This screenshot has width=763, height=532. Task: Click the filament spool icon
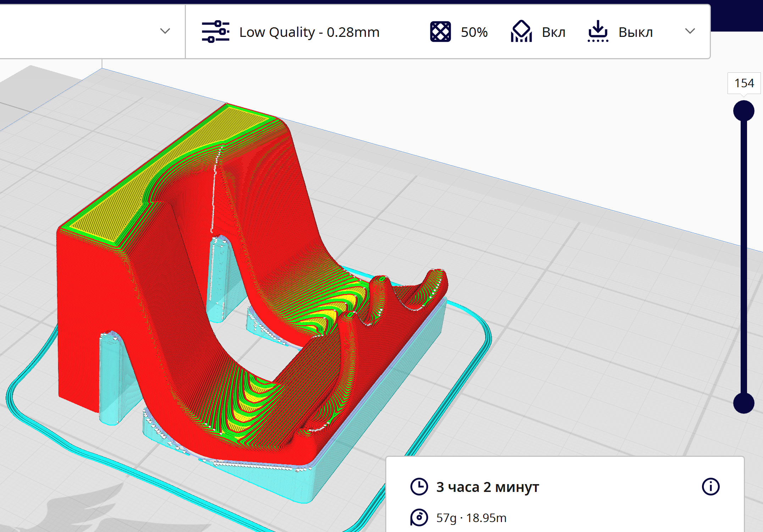pyautogui.click(x=419, y=517)
